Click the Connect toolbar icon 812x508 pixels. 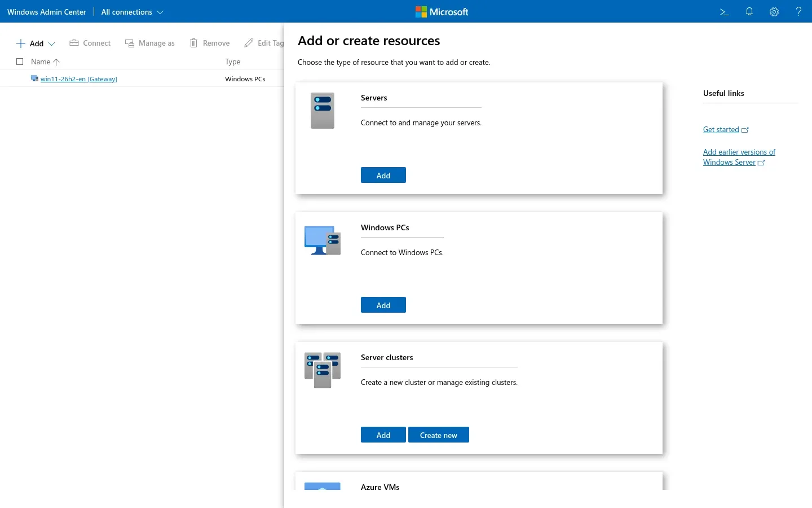(x=74, y=43)
